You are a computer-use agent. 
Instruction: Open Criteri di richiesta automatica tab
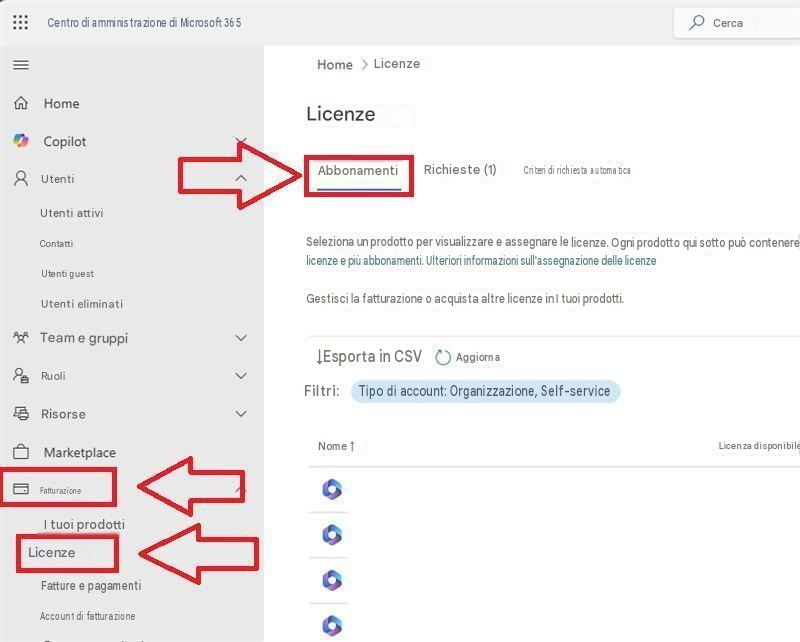[577, 170]
